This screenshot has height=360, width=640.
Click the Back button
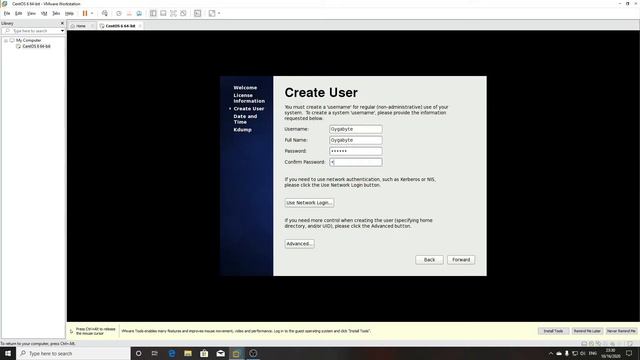(429, 260)
